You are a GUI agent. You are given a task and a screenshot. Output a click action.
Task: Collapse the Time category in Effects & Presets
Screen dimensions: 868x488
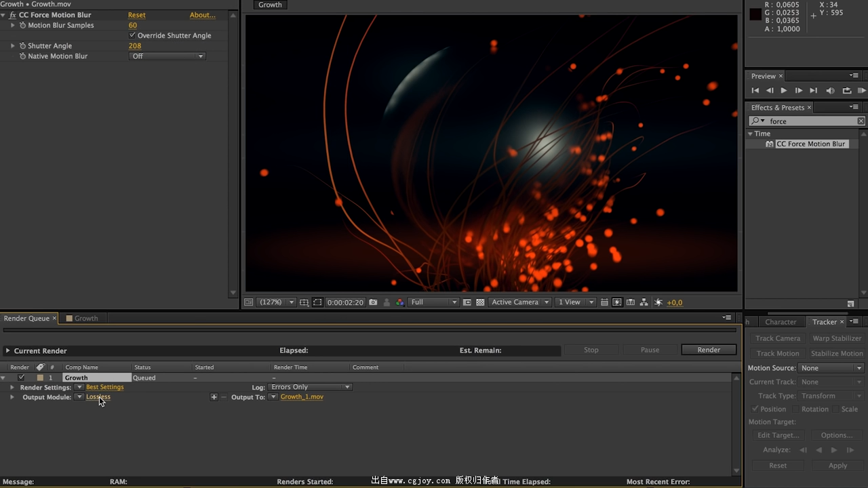click(x=750, y=134)
